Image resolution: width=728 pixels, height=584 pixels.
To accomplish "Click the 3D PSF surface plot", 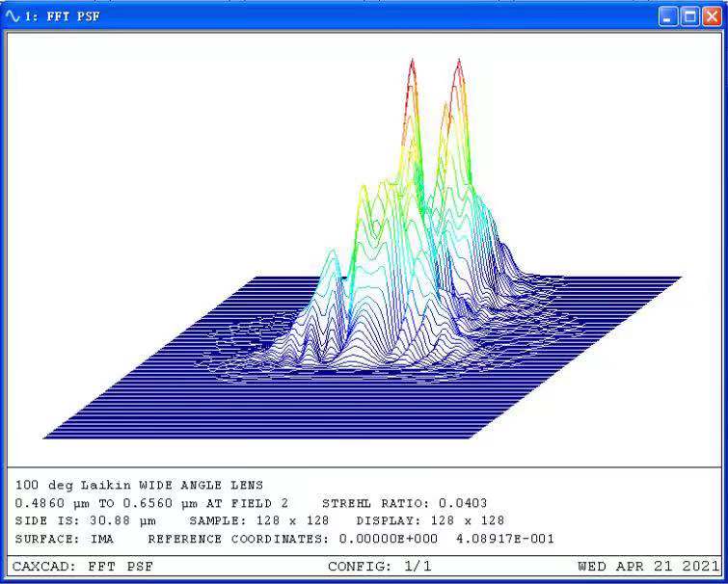I will [363, 249].
